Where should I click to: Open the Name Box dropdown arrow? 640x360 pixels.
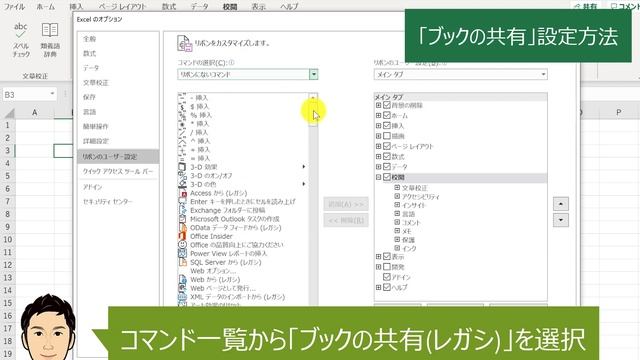point(52,94)
